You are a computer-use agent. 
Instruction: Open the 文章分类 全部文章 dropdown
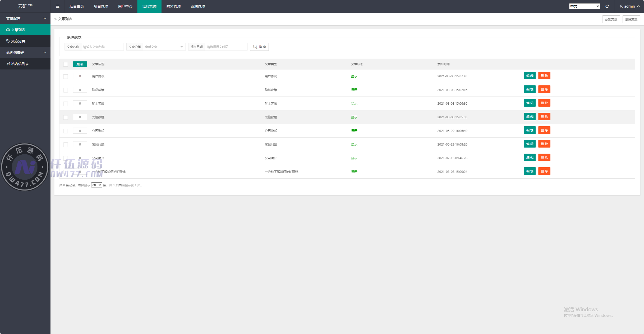click(164, 47)
